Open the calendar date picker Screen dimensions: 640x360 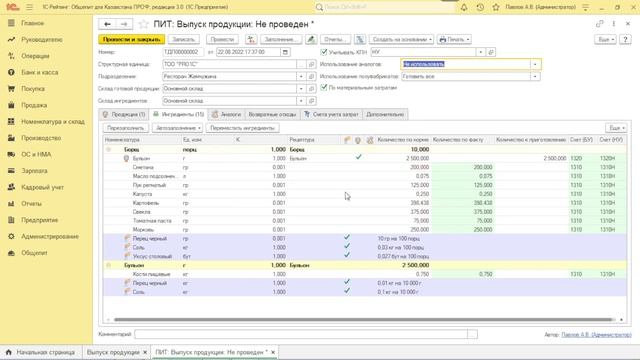click(x=285, y=52)
